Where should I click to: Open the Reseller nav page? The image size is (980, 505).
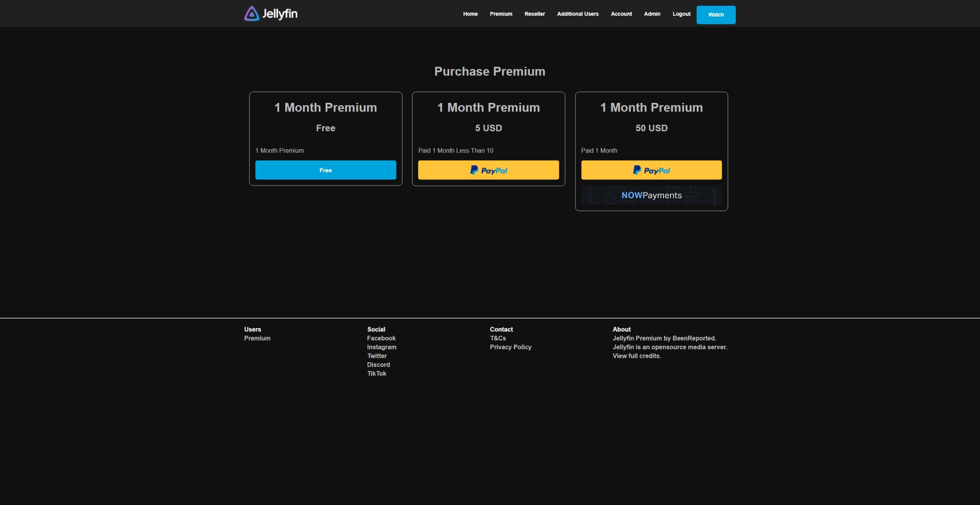[x=534, y=14]
